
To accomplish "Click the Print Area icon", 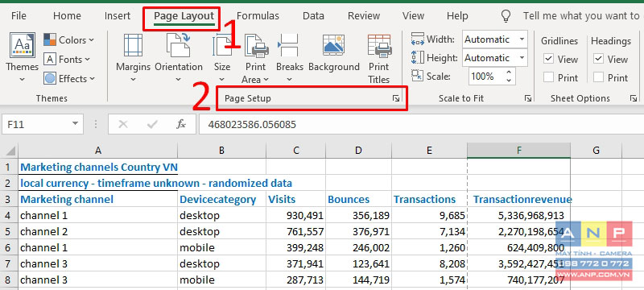I will [256, 45].
